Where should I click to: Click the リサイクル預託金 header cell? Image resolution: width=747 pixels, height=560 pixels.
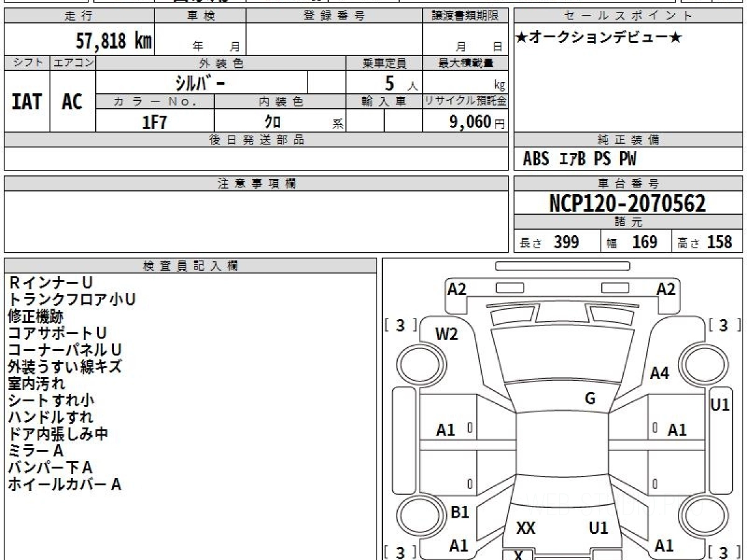[465, 101]
